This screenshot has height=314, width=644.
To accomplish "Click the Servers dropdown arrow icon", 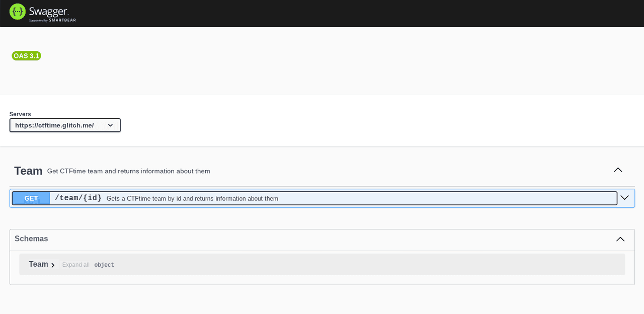I will pos(111,125).
